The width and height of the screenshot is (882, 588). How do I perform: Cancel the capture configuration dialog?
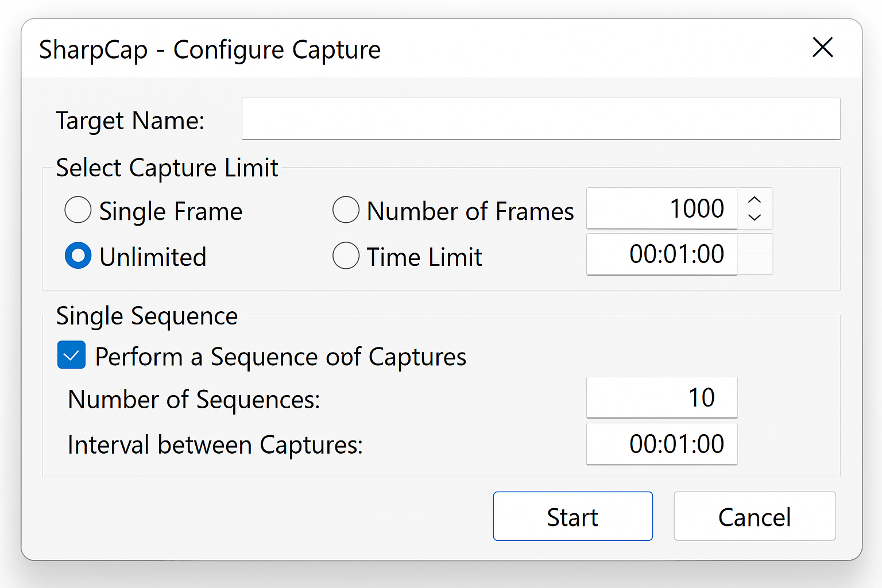(755, 516)
